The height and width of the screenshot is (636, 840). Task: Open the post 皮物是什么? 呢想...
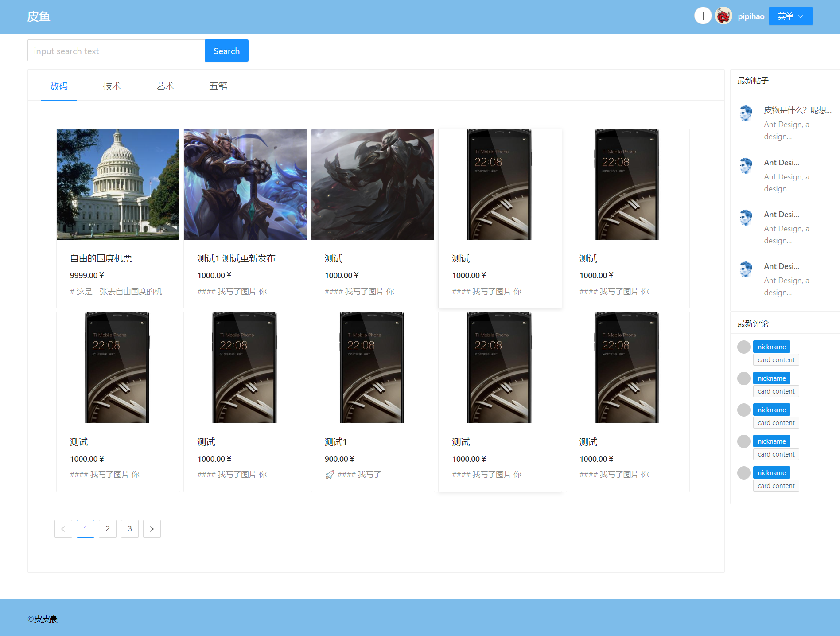(797, 110)
